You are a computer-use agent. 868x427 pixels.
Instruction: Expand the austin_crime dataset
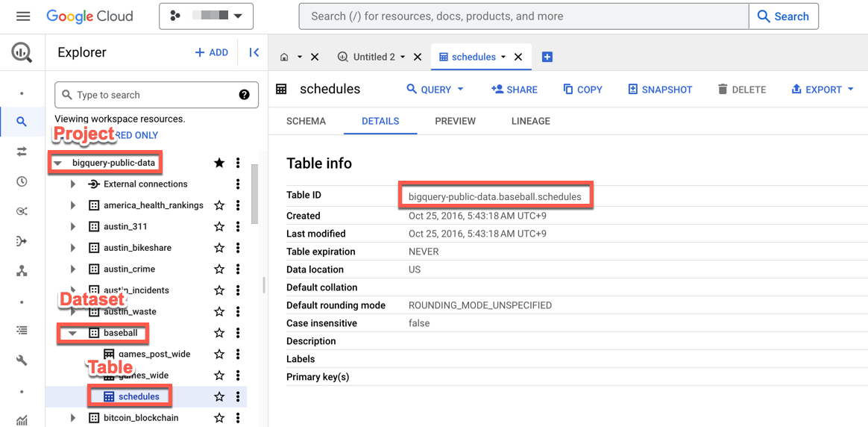click(72, 269)
